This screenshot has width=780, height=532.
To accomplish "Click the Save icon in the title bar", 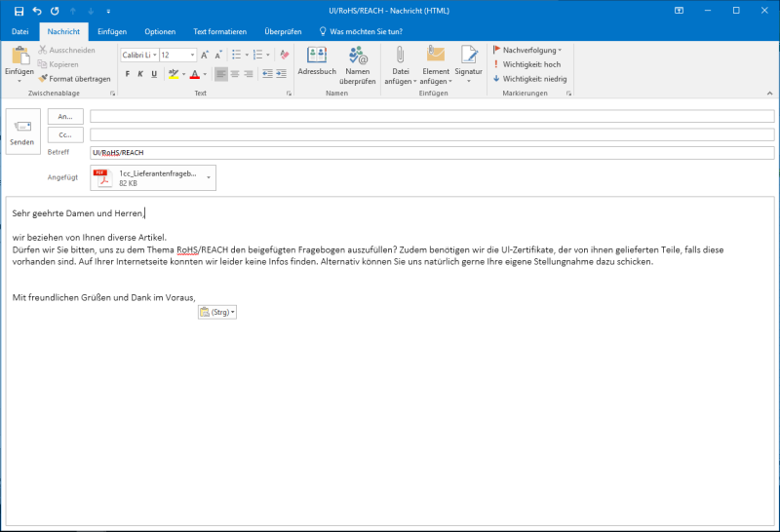I will (19, 11).
